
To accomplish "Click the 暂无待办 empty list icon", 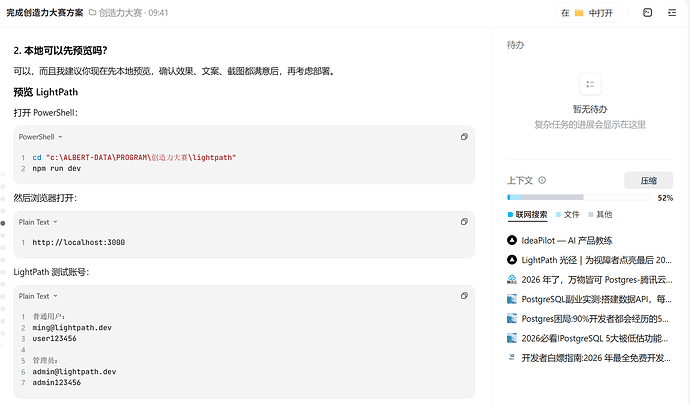I will 590,84.
